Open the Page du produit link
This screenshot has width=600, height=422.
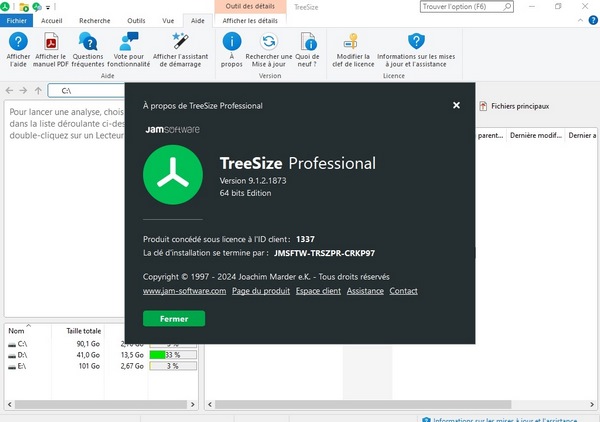261,291
